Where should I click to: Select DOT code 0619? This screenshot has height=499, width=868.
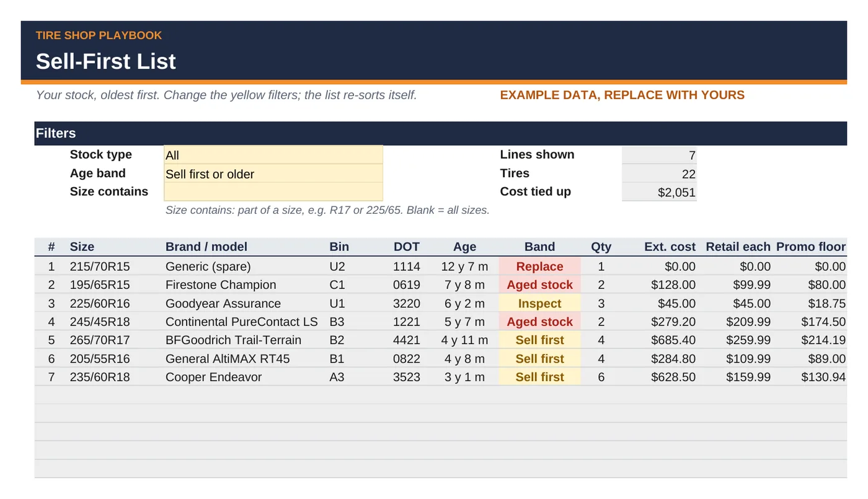[407, 285]
